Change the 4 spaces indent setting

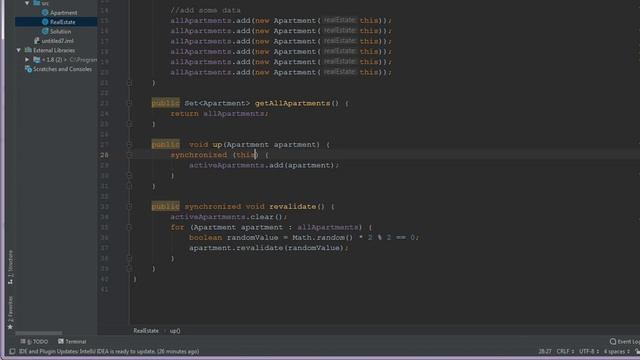(616, 351)
